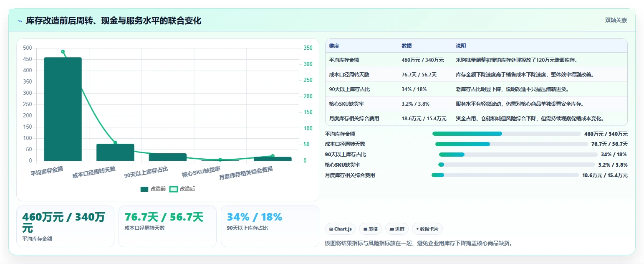Click the line point at 核心SKU缺货率
644x264 pixels.
220,160
